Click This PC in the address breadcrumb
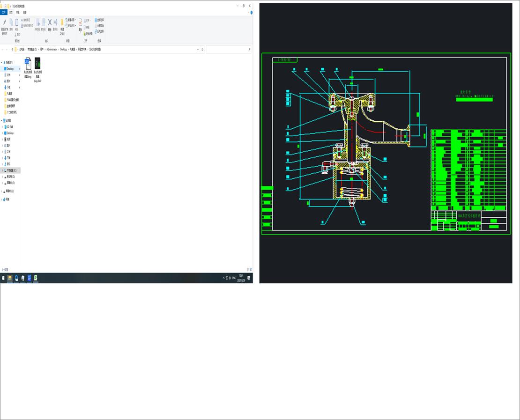 click(x=22, y=49)
